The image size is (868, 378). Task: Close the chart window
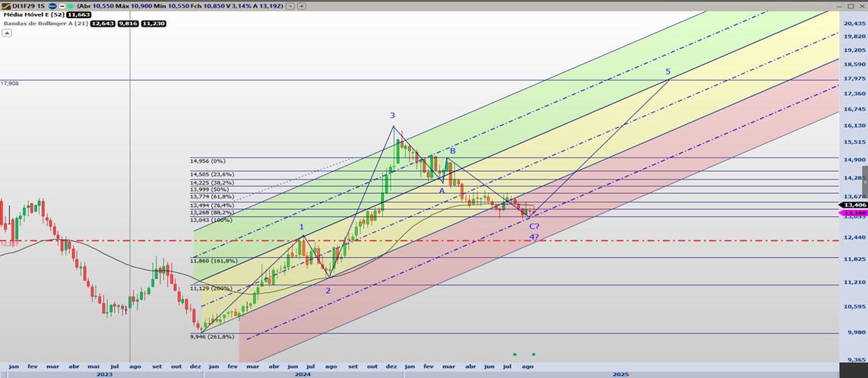862,5
